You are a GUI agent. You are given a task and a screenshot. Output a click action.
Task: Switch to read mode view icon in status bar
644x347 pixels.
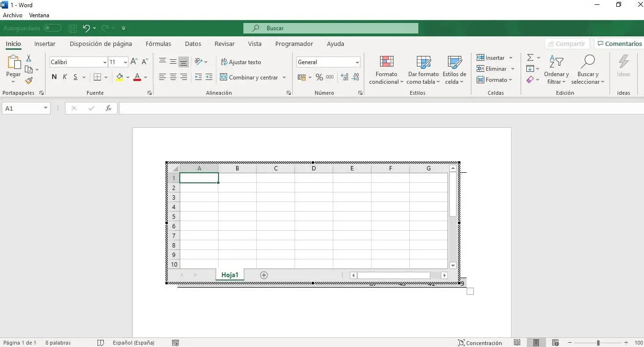pyautogui.click(x=517, y=343)
